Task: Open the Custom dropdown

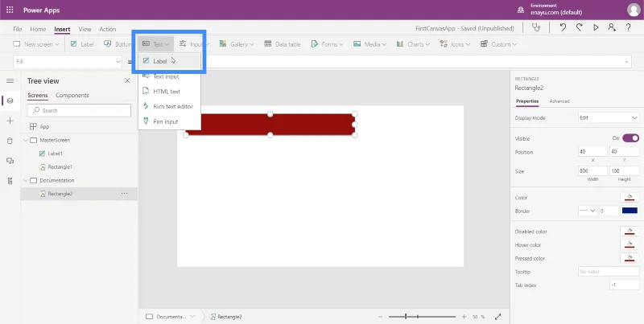Action: (x=498, y=44)
